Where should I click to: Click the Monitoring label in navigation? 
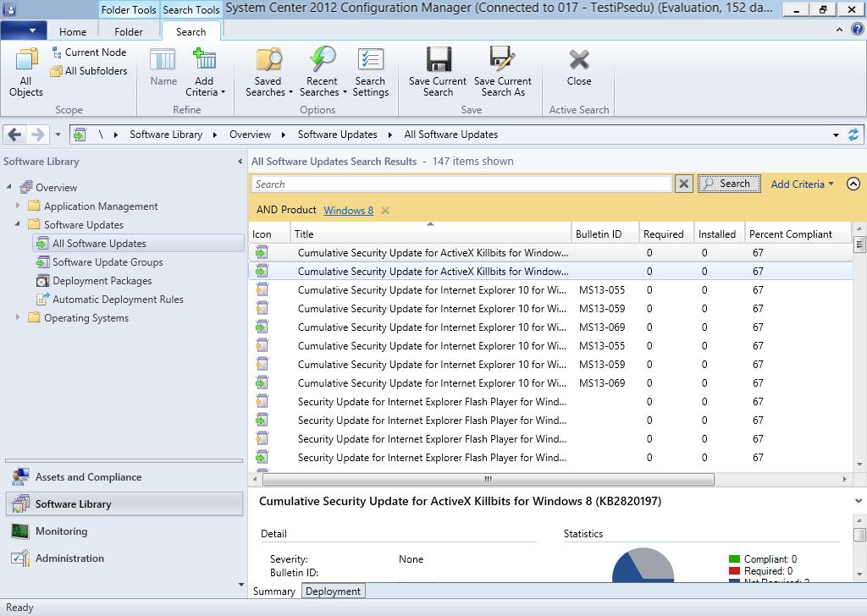61,531
